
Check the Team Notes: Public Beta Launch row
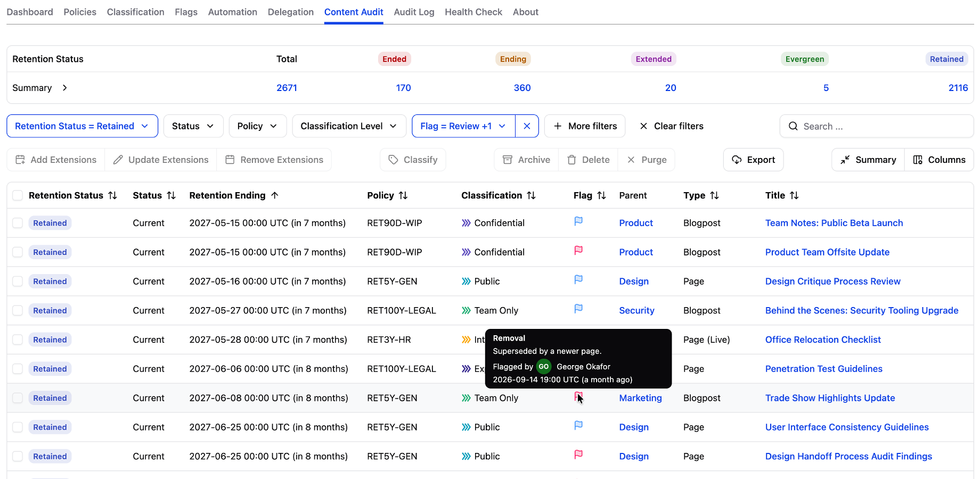click(x=18, y=223)
